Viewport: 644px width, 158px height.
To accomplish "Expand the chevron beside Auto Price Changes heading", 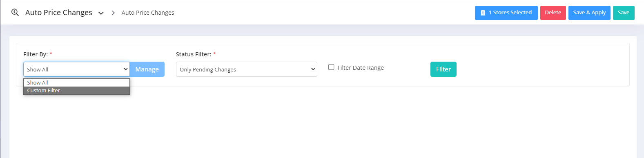I will [x=101, y=13].
